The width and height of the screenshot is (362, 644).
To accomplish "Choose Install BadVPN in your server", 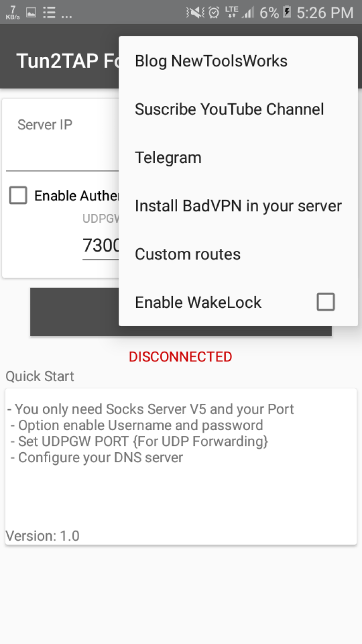I will click(x=238, y=206).
